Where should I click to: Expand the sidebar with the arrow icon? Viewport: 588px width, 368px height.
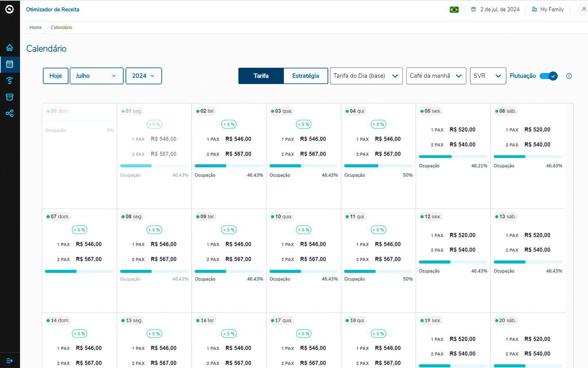pos(9,361)
